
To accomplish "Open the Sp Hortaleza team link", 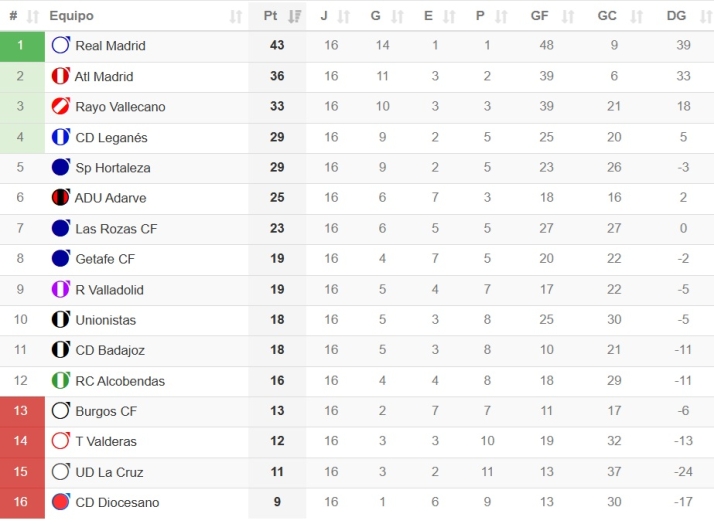I will point(113,168).
